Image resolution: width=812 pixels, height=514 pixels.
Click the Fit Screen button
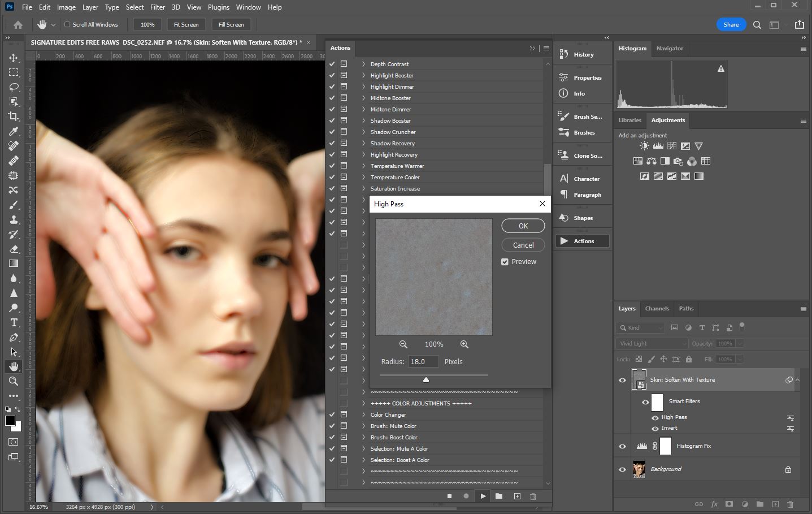pyautogui.click(x=186, y=25)
